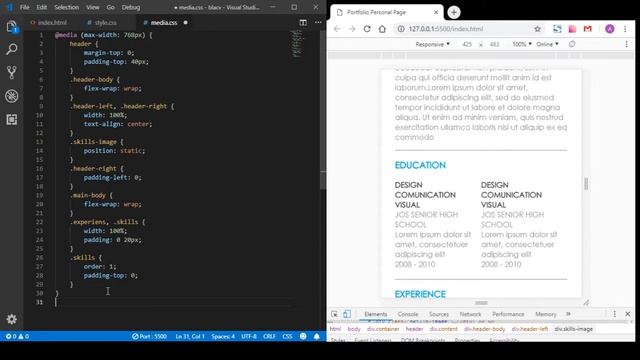This screenshot has width=640, height=360.
Task: Go forward in Chrome browser
Action: tap(352, 29)
